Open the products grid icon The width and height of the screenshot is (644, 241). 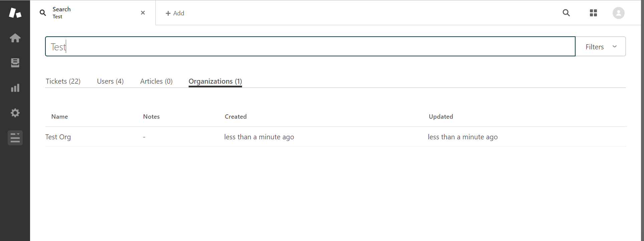593,13
